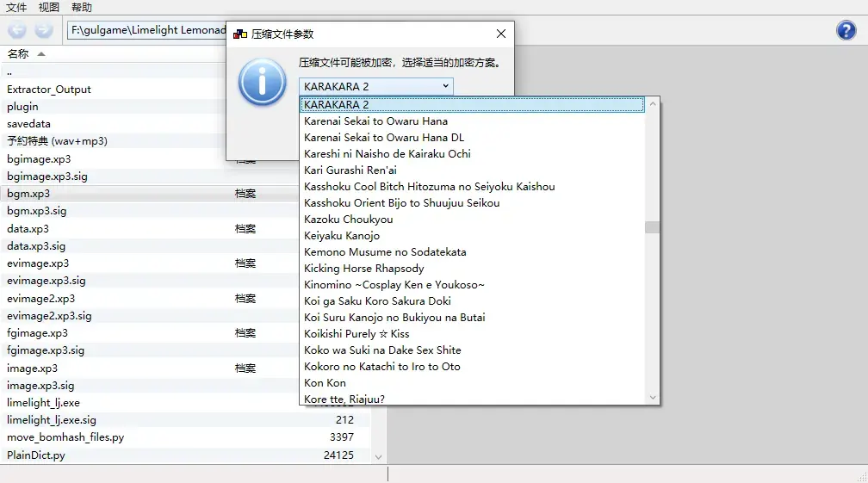868x483 pixels.
Task: Select move_bomhash_files.py script
Action: click(x=65, y=437)
